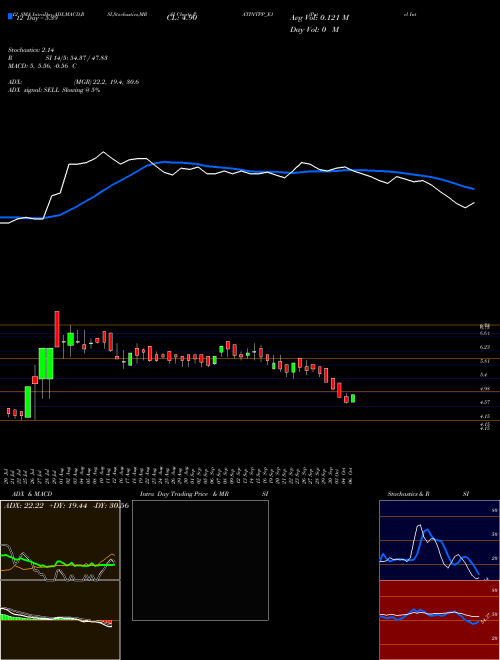Image resolution: width=500 pixels, height=660 pixels.
Task: Click the widest green candlestick in the rally
Action: coord(46,364)
